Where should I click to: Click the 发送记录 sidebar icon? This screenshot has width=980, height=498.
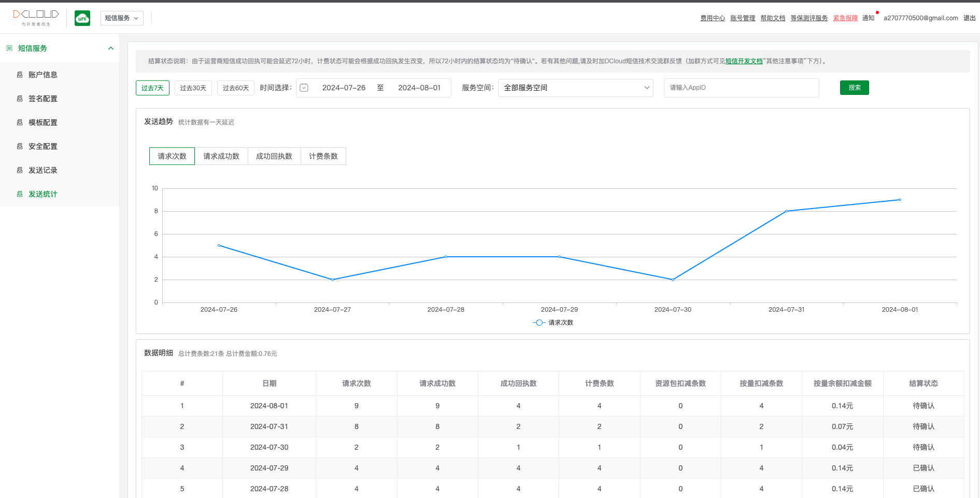(x=20, y=170)
